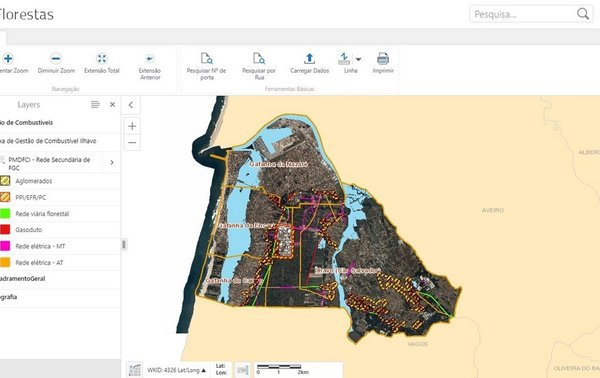This screenshot has height=378, width=600.
Task: Collapse the side panel with left chevron
Action: coord(131,105)
